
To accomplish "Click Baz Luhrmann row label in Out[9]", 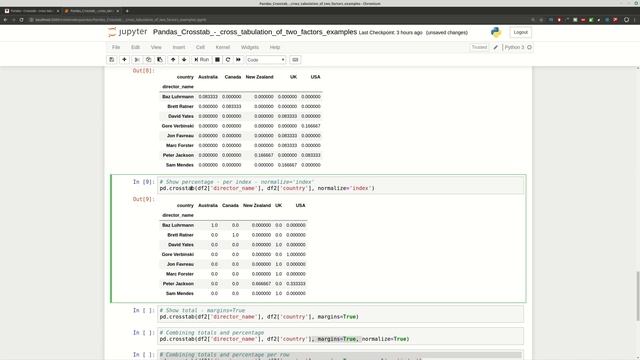I will (x=178, y=225).
